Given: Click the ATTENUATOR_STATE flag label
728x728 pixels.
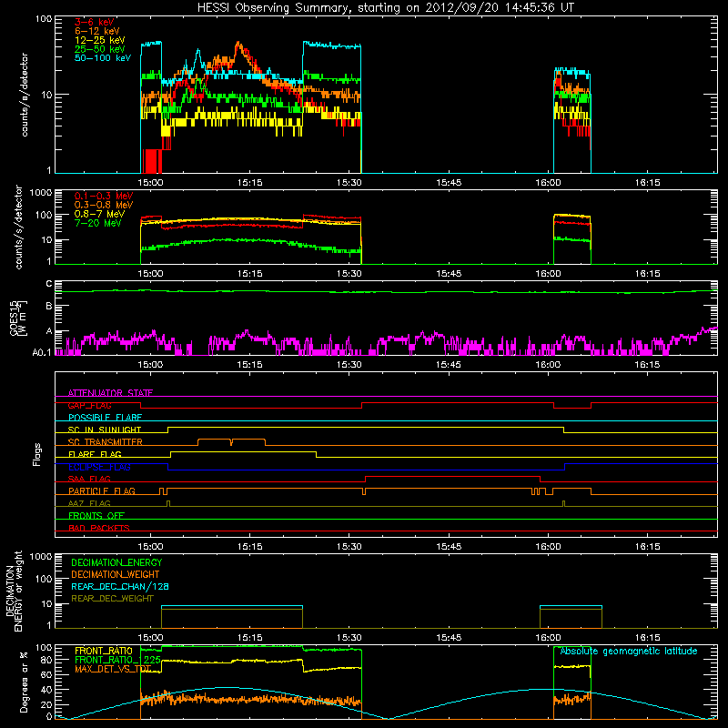Looking at the screenshot, I should pyautogui.click(x=110, y=393).
